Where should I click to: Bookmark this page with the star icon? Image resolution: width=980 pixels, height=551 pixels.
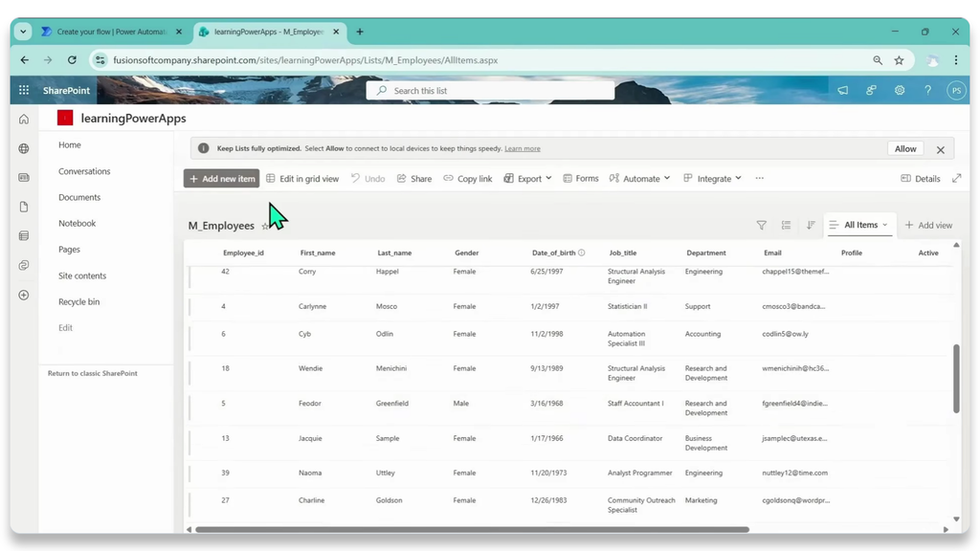(899, 60)
